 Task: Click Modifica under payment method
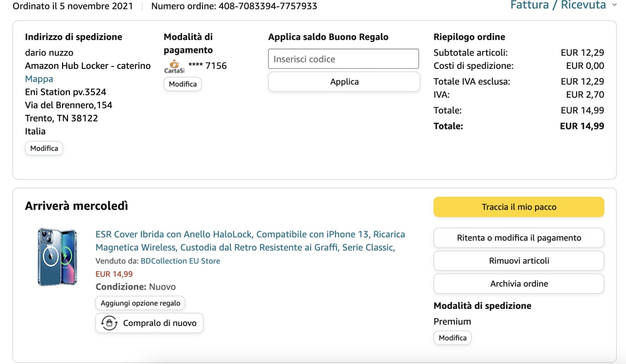182,84
